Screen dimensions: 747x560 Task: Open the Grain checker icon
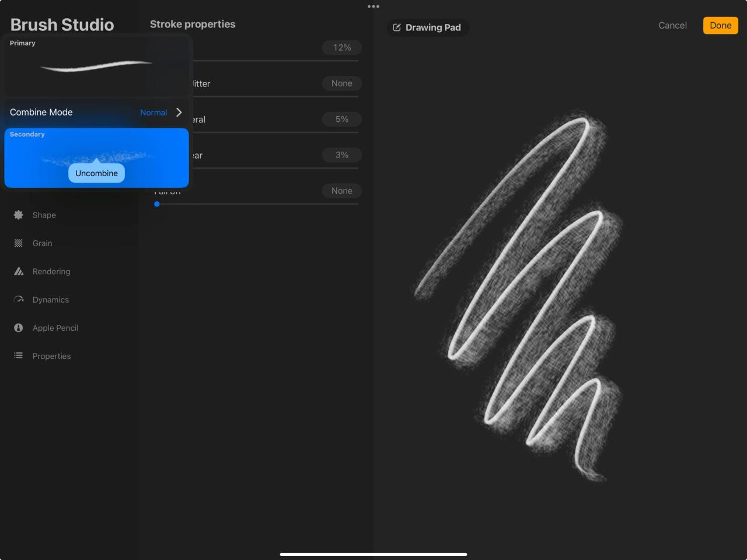[x=19, y=243]
